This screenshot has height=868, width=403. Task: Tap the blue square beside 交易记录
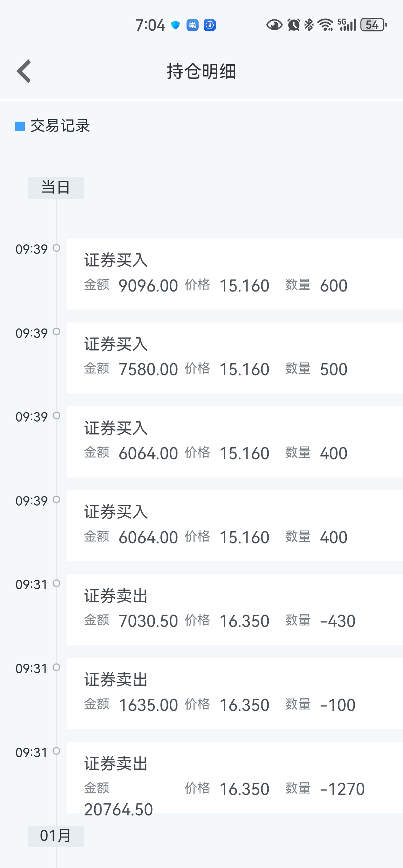[x=20, y=126]
